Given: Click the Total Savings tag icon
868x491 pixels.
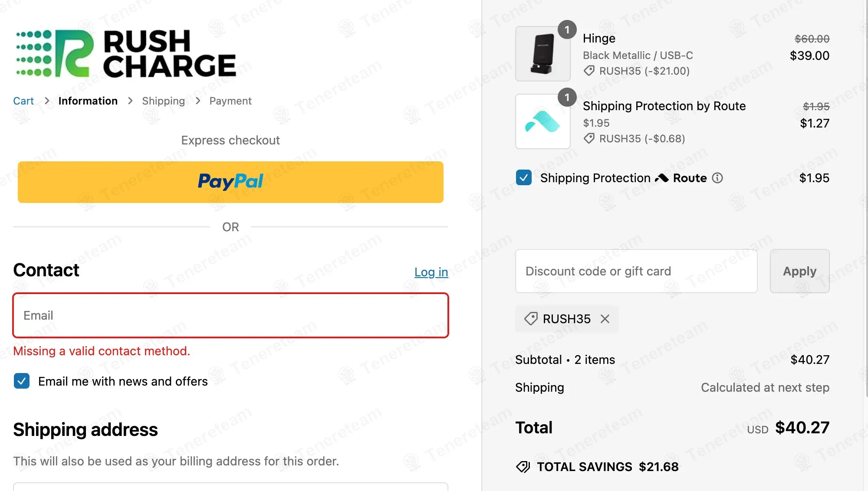Looking at the screenshot, I should tap(523, 467).
